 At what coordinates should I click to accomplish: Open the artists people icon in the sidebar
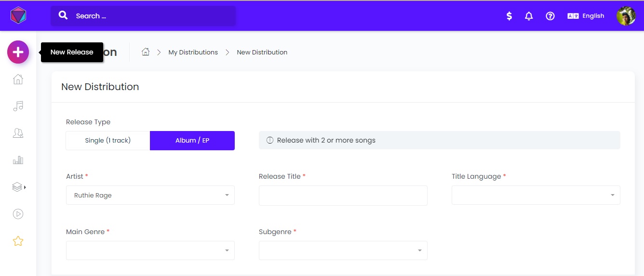pos(18,133)
